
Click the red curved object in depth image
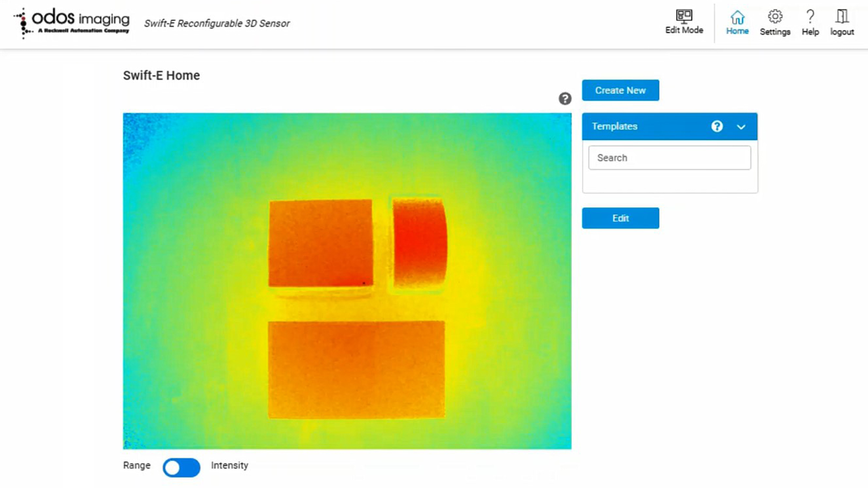click(x=420, y=242)
